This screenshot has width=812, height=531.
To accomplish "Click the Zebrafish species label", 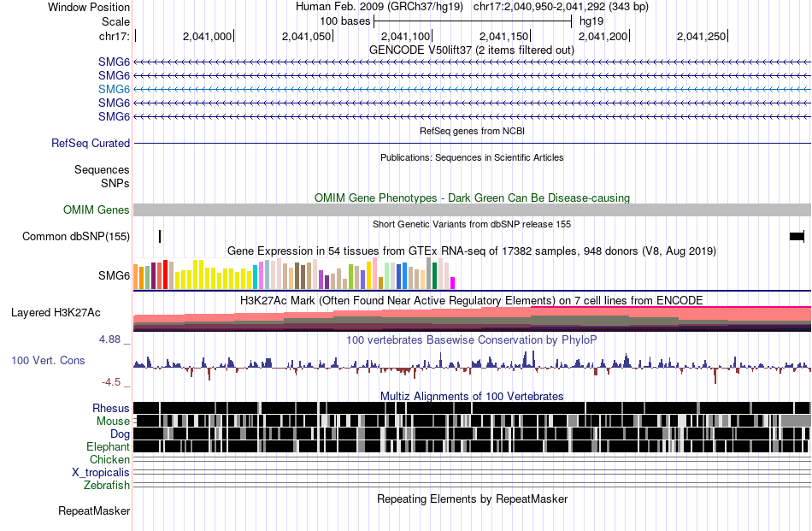I will pyautogui.click(x=107, y=486).
